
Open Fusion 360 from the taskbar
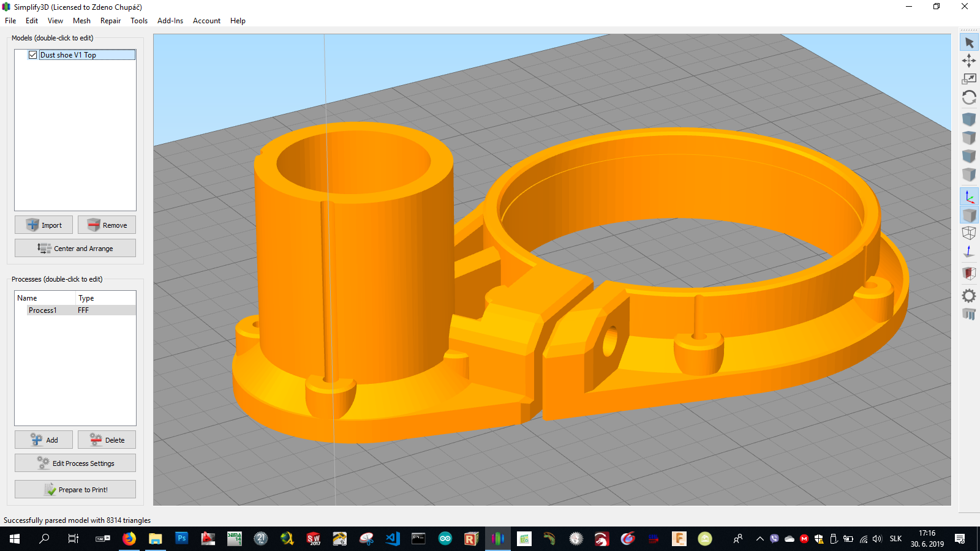[679, 539]
